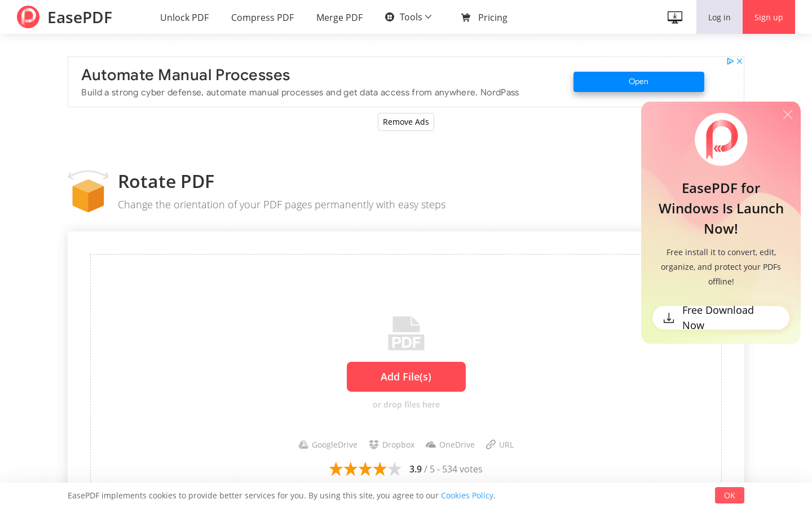Click the desktop app download icon
Viewport: 812px width, 508px height.
point(674,17)
